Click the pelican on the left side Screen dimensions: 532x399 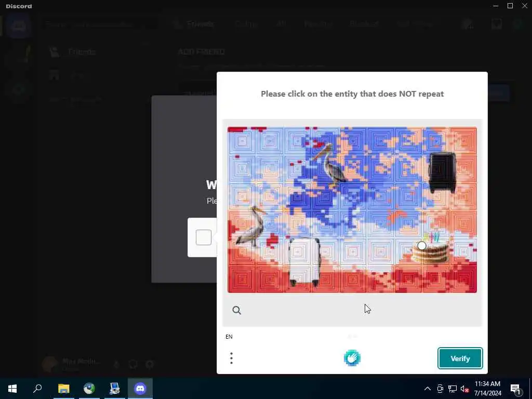click(x=252, y=225)
